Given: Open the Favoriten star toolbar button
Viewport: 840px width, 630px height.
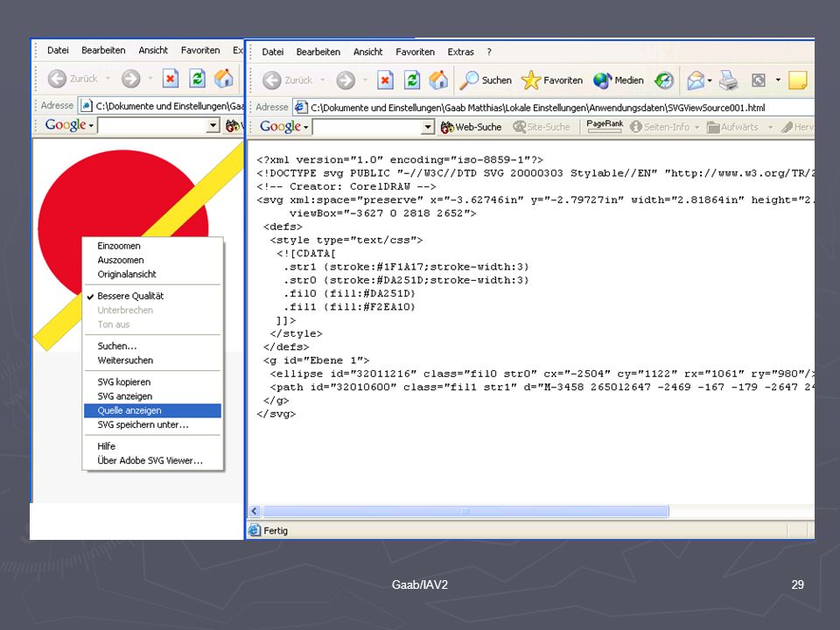Looking at the screenshot, I should pos(552,80).
